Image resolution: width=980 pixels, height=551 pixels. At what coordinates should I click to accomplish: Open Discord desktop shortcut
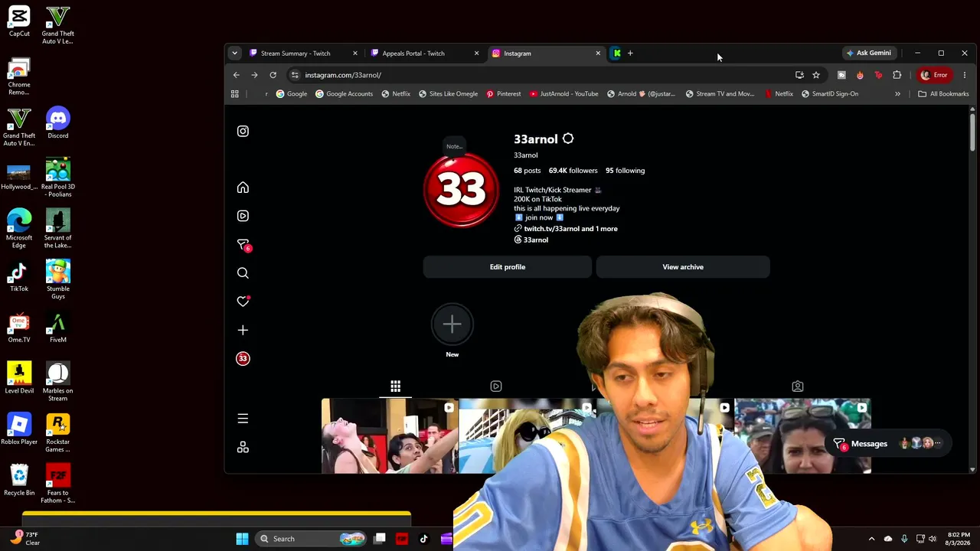pos(58,123)
